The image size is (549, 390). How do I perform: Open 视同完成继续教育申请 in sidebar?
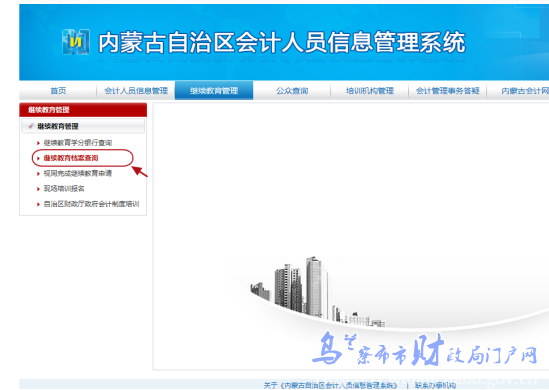[78, 173]
